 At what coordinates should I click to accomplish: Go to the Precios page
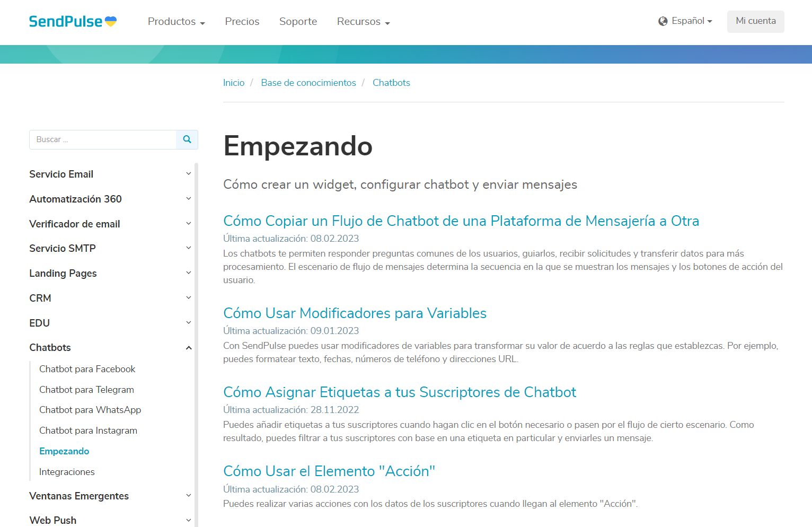pos(242,22)
